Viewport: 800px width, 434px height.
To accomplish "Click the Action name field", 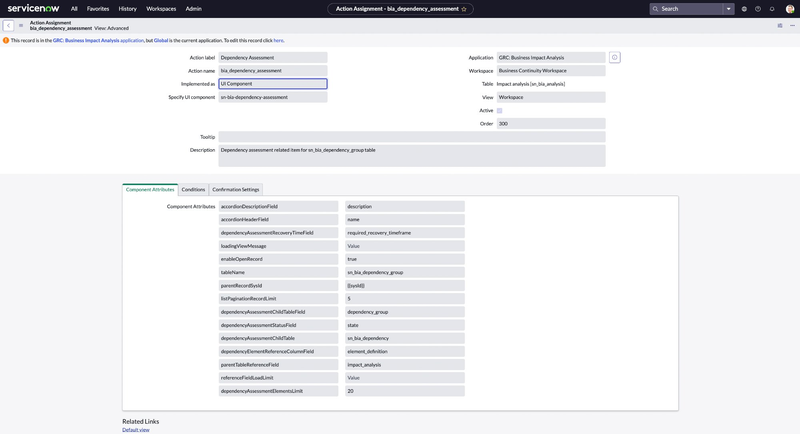I will click(x=273, y=70).
